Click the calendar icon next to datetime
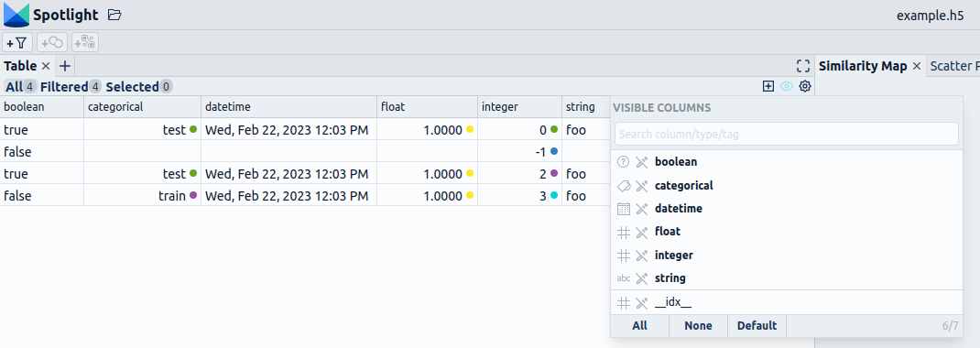 point(623,209)
